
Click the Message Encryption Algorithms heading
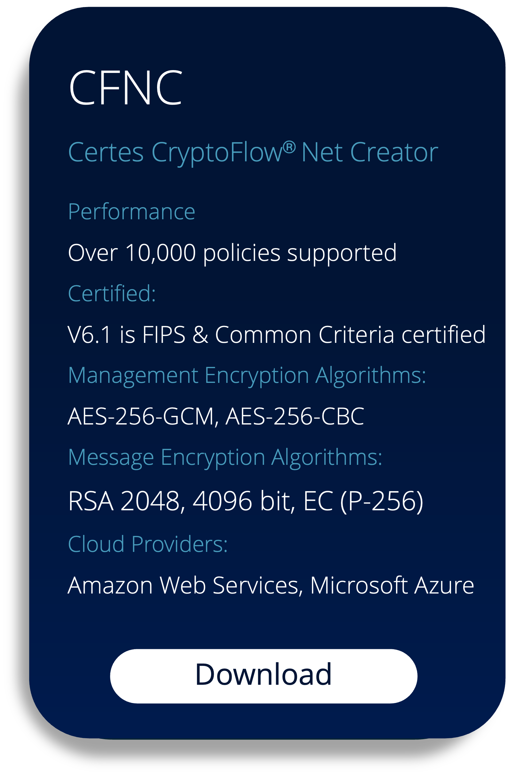(225, 458)
